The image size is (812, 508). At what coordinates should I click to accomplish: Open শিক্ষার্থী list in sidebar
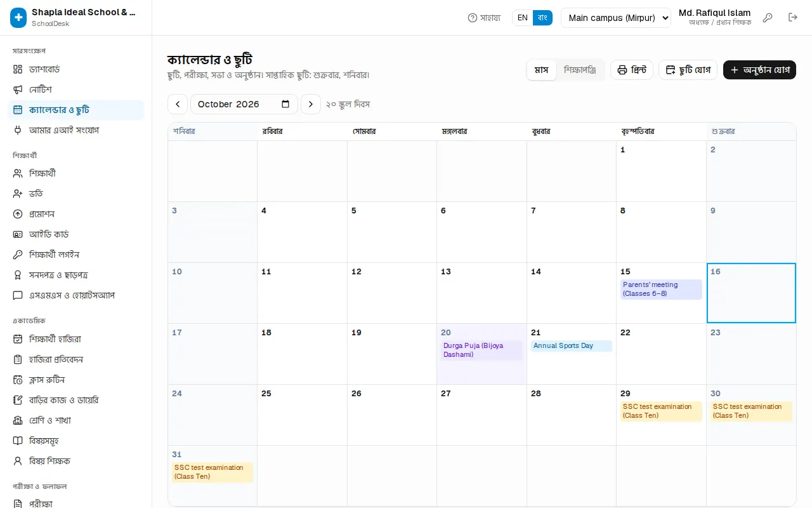75,173
